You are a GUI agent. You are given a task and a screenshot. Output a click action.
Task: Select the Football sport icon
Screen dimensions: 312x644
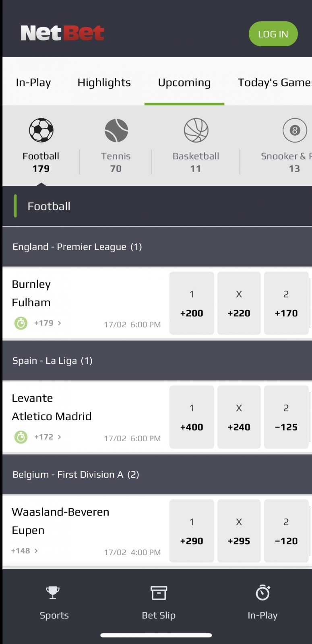tap(41, 130)
